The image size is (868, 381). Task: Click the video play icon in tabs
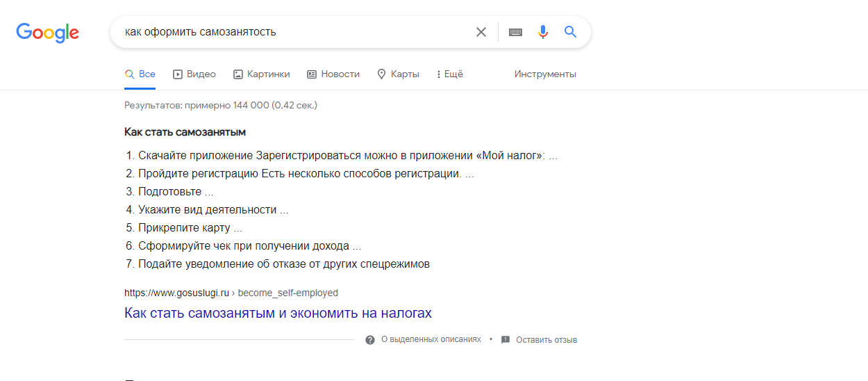click(178, 74)
